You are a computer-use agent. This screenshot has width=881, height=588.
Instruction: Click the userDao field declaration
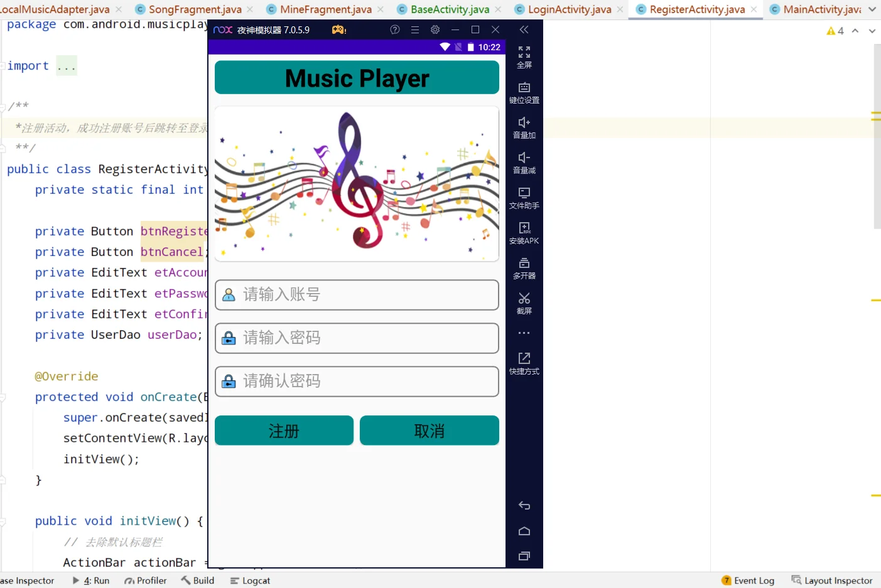click(119, 335)
